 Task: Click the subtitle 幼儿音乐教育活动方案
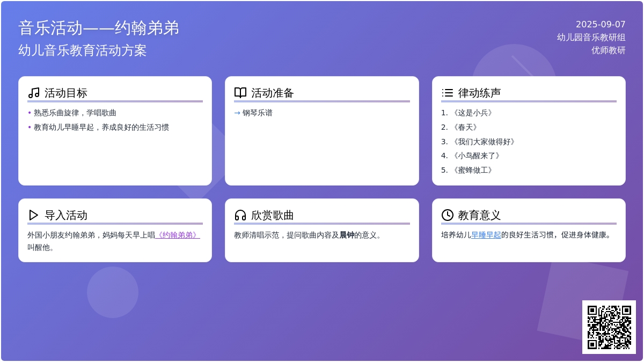pyautogui.click(x=83, y=50)
